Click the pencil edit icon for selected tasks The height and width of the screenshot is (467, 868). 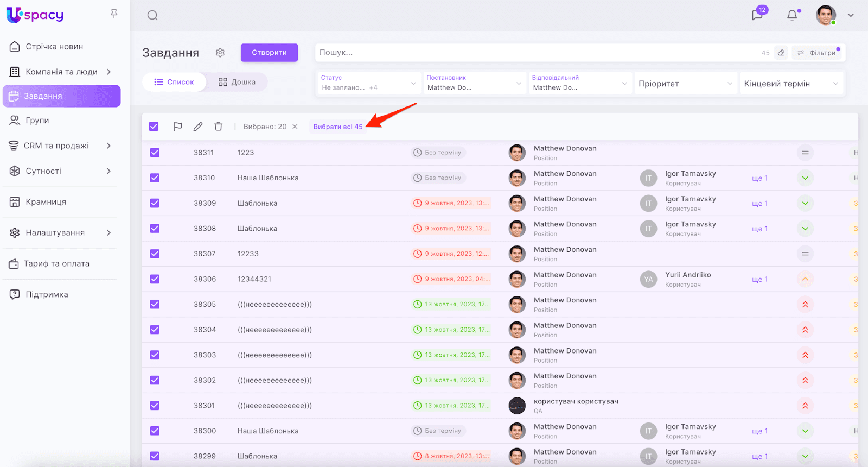coord(198,127)
